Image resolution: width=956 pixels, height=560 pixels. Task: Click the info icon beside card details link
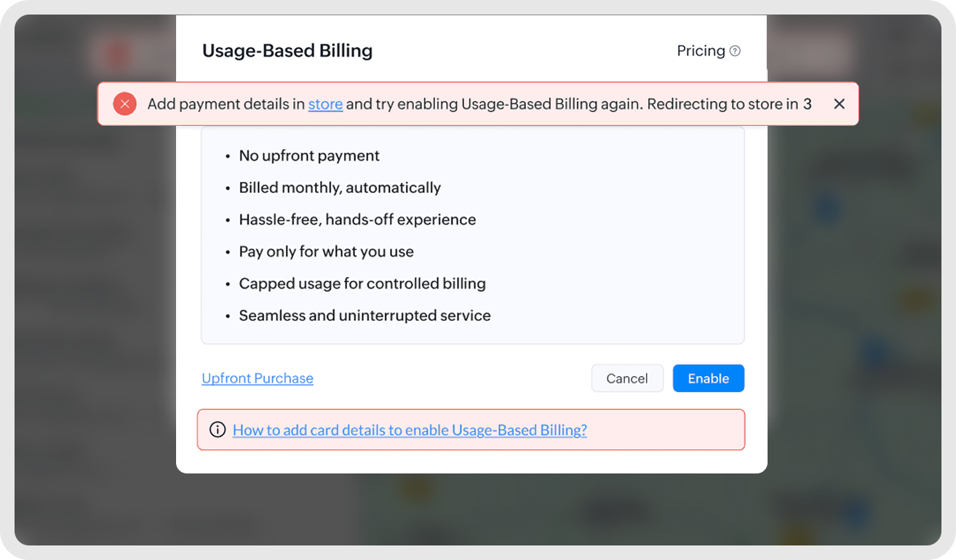tap(217, 430)
